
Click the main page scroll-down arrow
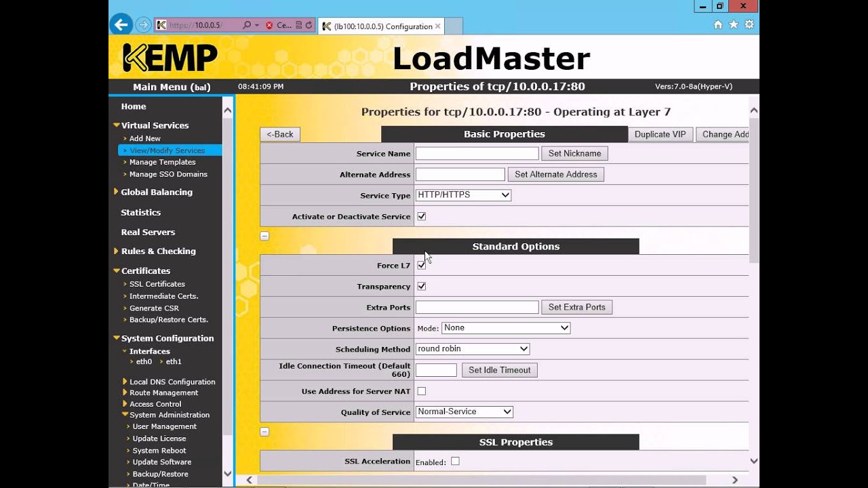click(753, 461)
